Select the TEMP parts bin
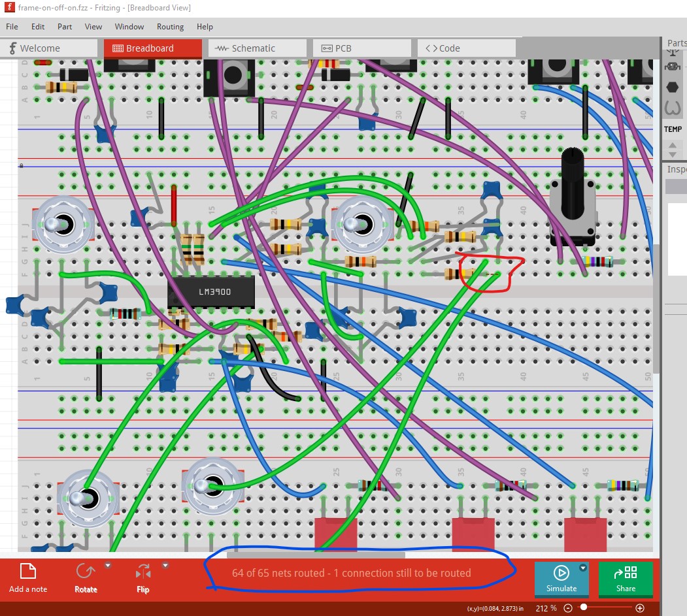This screenshot has height=616, width=687. click(673, 129)
